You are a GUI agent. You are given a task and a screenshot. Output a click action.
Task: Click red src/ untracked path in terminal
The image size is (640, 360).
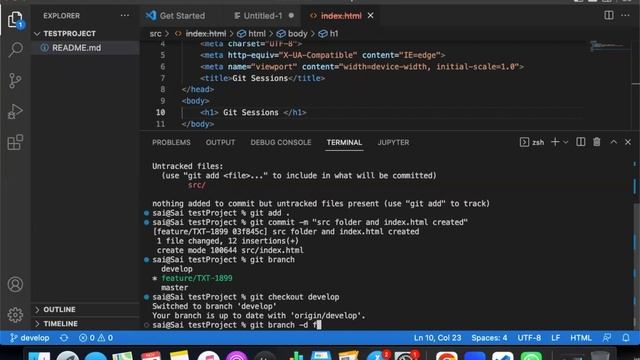197,185
